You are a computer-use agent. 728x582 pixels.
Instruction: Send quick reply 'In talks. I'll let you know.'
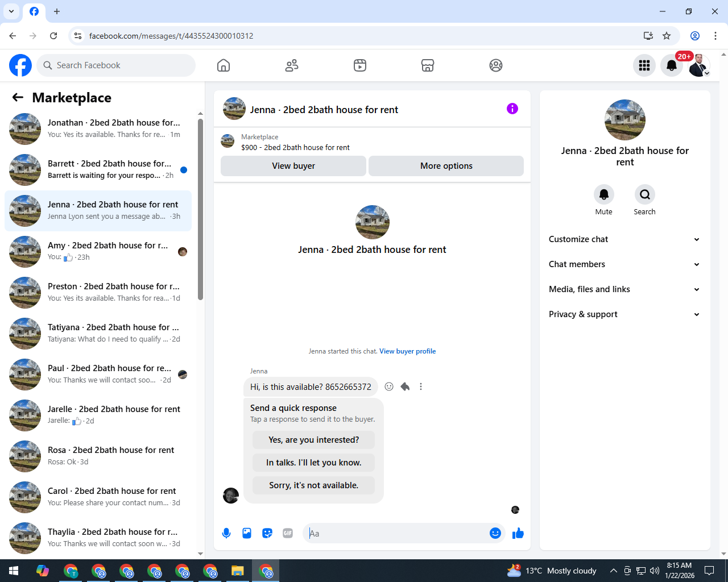314,463
